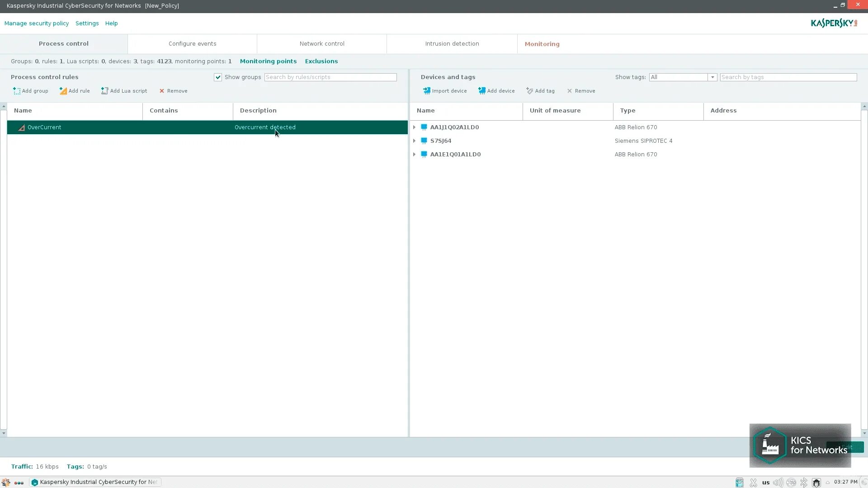868x488 pixels.
Task: Open the file cabinet tray icon
Action: tap(740, 483)
